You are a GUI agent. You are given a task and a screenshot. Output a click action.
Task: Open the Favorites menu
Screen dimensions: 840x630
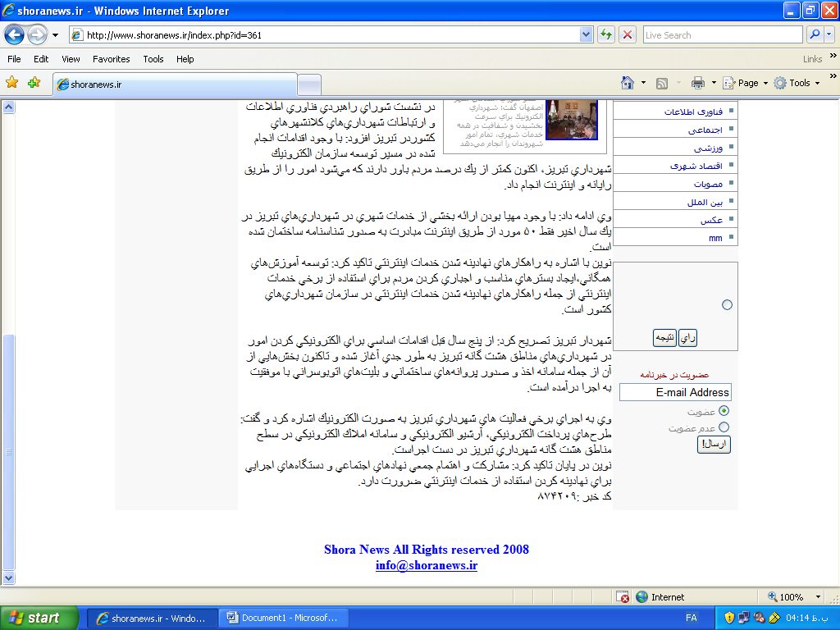[111, 59]
